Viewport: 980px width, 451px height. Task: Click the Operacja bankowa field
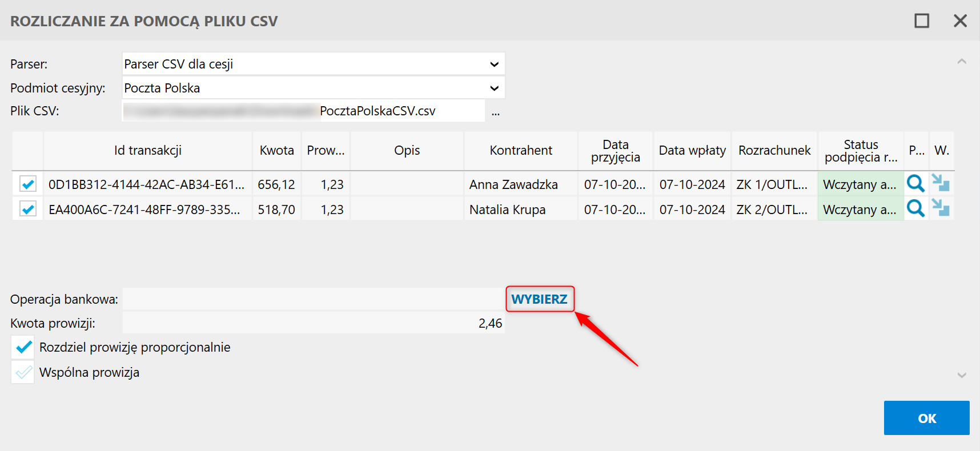pyautogui.click(x=314, y=299)
